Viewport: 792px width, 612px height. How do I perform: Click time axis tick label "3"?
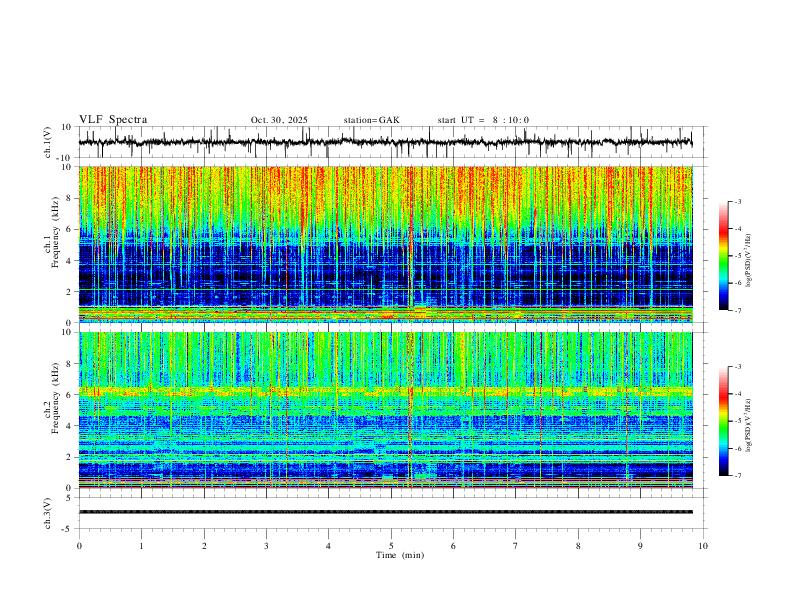266,546
